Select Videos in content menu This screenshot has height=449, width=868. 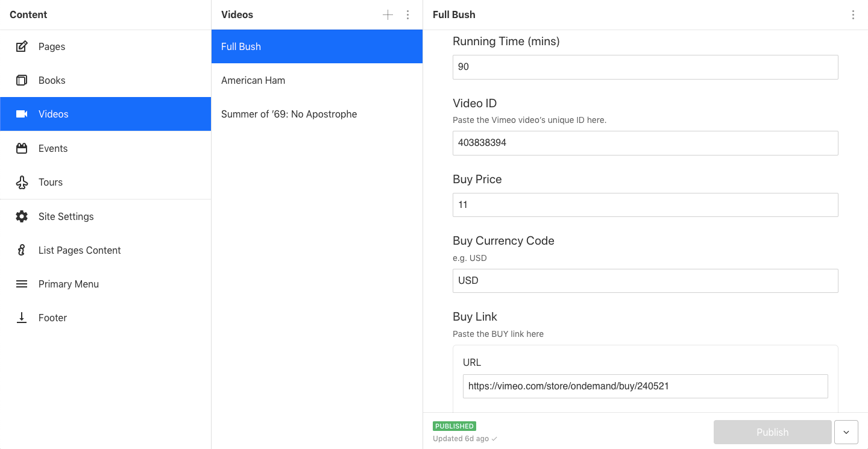coord(105,114)
